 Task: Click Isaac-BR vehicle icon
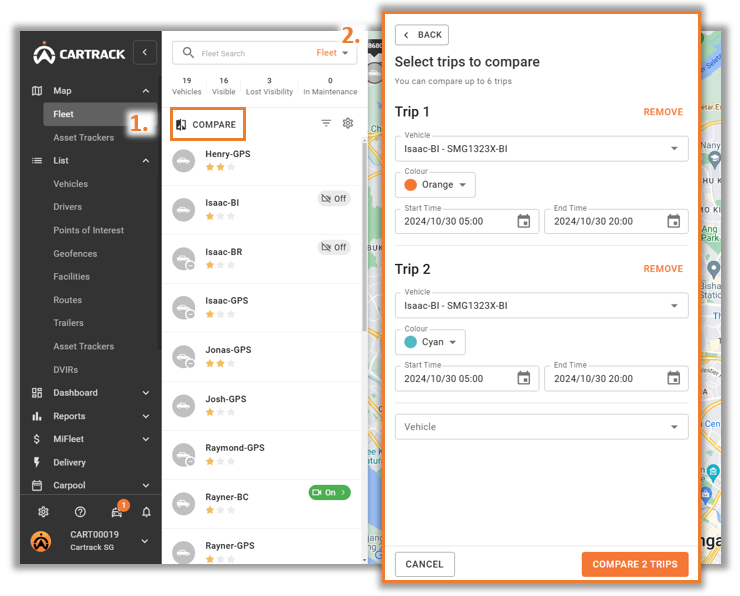point(184,259)
